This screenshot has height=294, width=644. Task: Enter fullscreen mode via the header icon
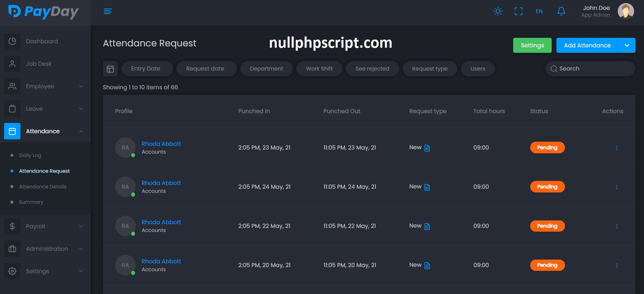coord(518,11)
